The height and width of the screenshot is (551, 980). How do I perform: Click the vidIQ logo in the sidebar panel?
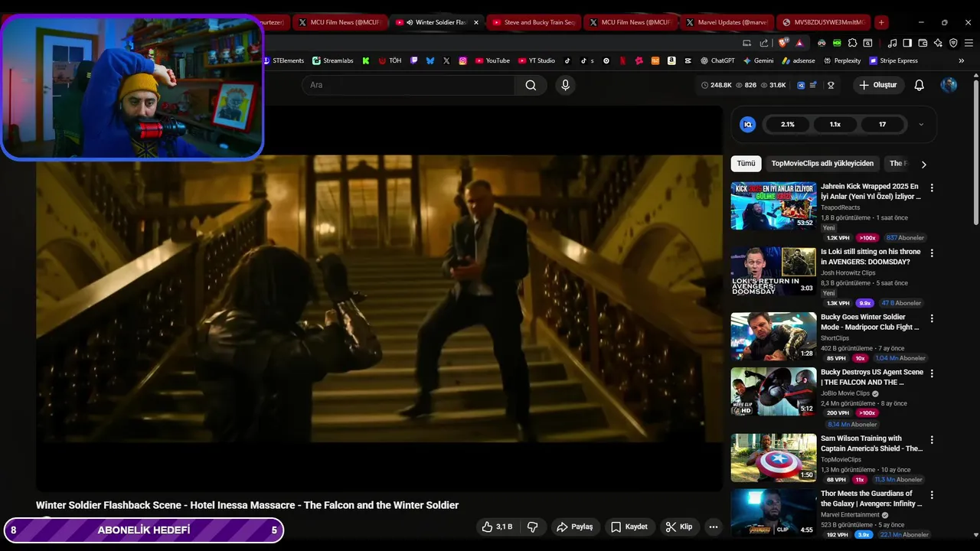748,124
